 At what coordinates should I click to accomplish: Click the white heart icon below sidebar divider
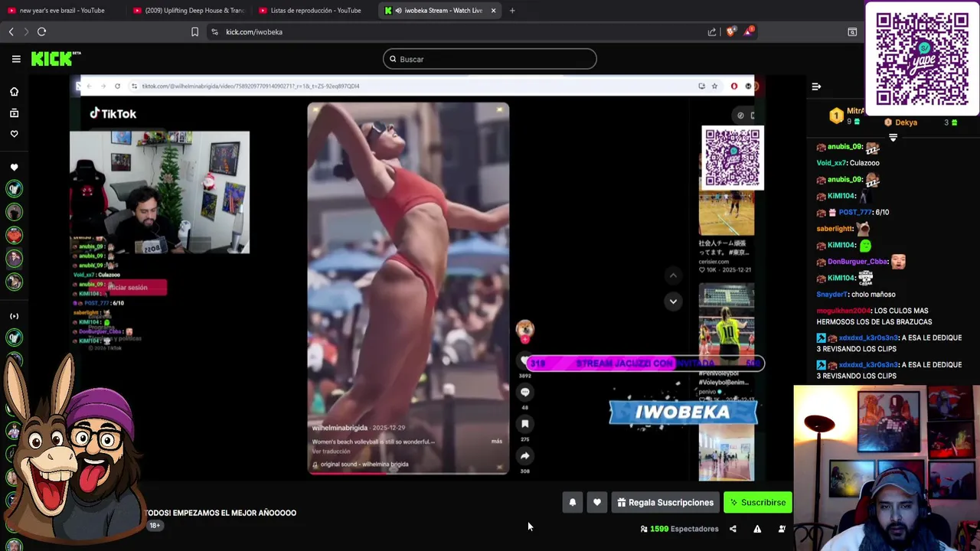pos(14,167)
